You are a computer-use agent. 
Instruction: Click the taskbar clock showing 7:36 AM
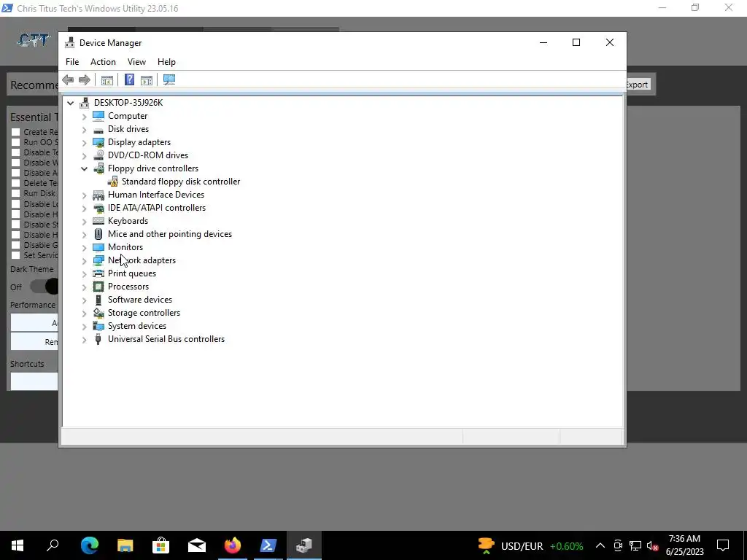click(x=684, y=545)
